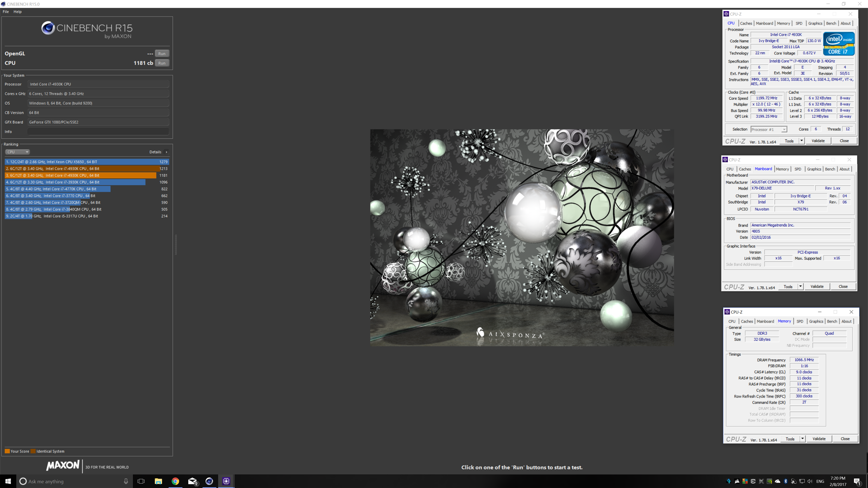Screen dimensions: 868x488
Task: Select CPU tab in bottom CPU-Z window
Action: click(732, 321)
